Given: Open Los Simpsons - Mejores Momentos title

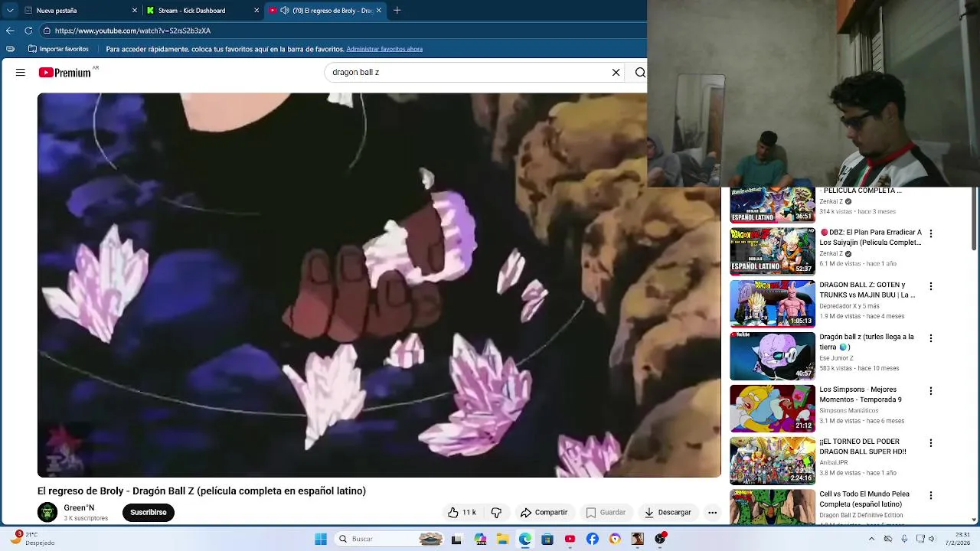Looking at the screenshot, I should click(861, 394).
